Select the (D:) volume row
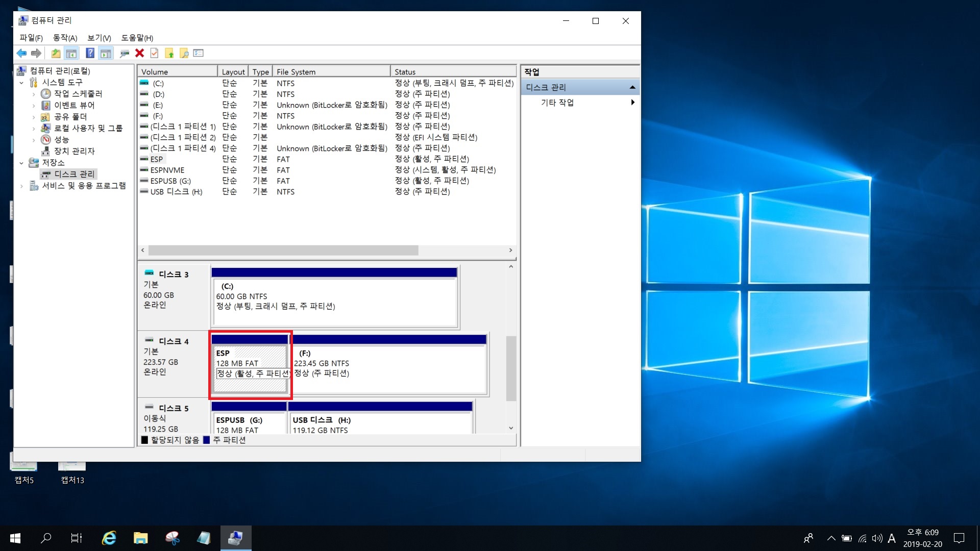Screen dimensions: 980x551 click(327, 94)
